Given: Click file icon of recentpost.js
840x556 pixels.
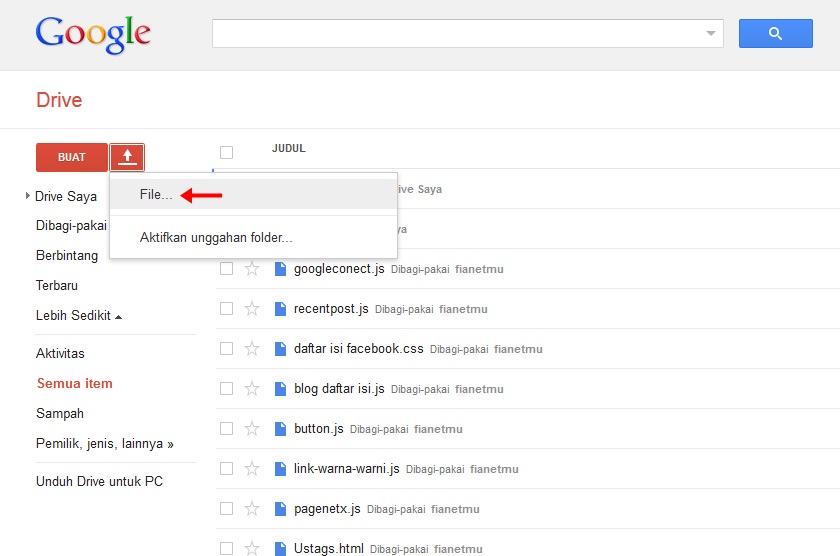Looking at the screenshot, I should [280, 309].
